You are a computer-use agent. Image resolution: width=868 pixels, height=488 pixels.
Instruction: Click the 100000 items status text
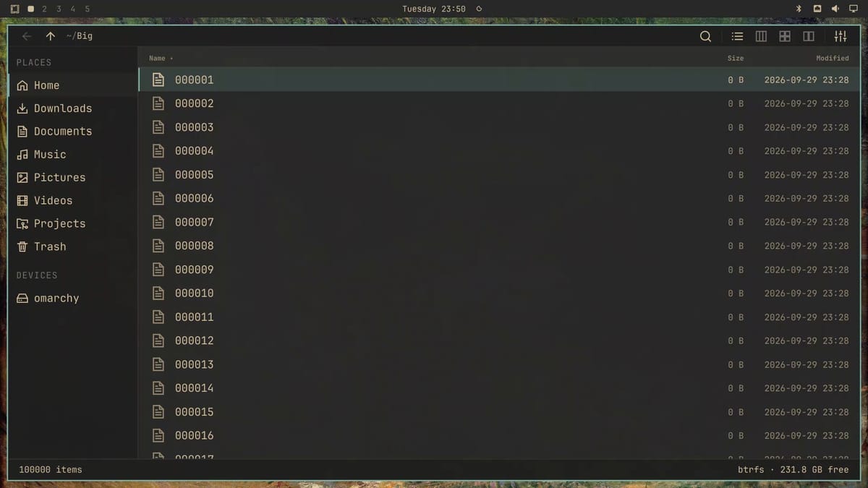[51, 469]
